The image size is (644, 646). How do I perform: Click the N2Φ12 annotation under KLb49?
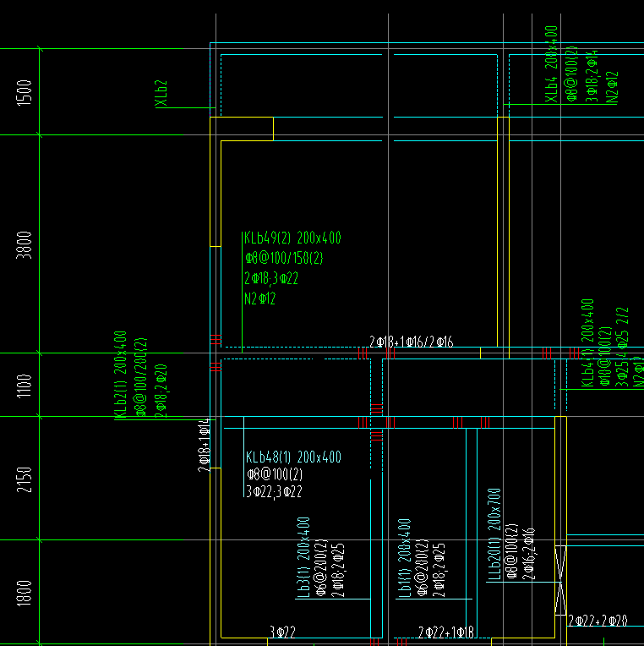tap(259, 298)
